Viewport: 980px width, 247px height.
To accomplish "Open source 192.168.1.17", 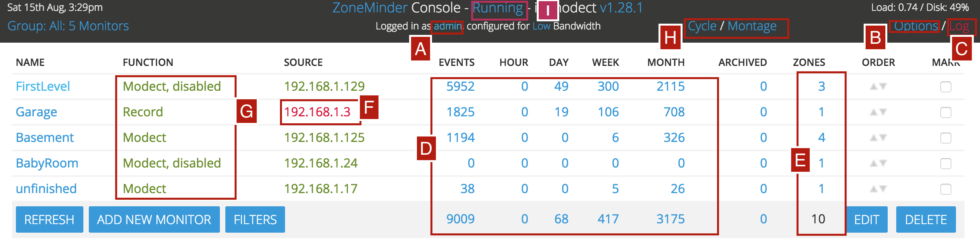I will coord(321,189).
